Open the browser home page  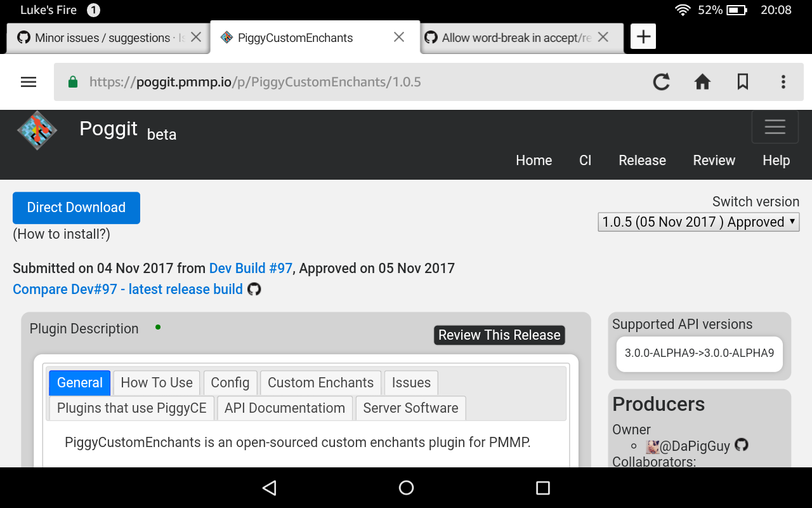coord(702,81)
